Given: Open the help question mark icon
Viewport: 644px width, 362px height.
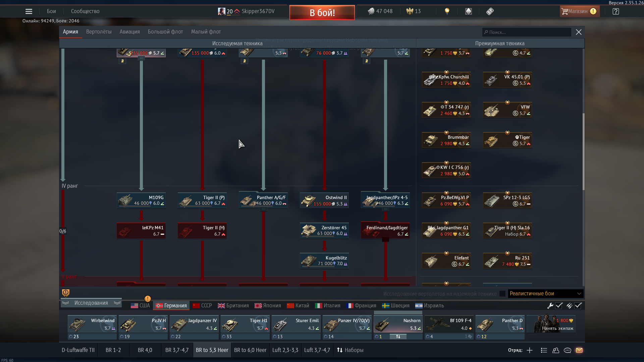Looking at the screenshot, I should click(616, 11).
